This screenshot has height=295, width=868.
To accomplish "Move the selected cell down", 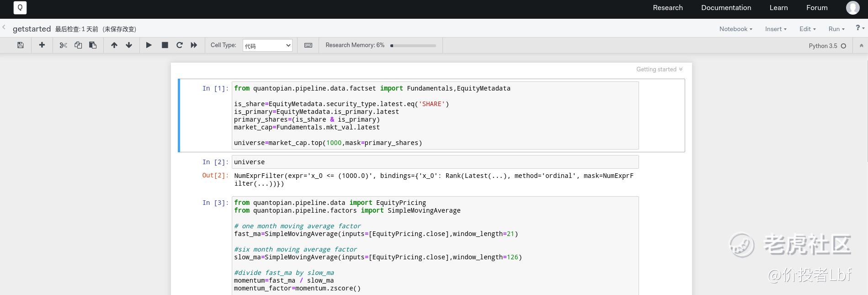I will coord(129,45).
